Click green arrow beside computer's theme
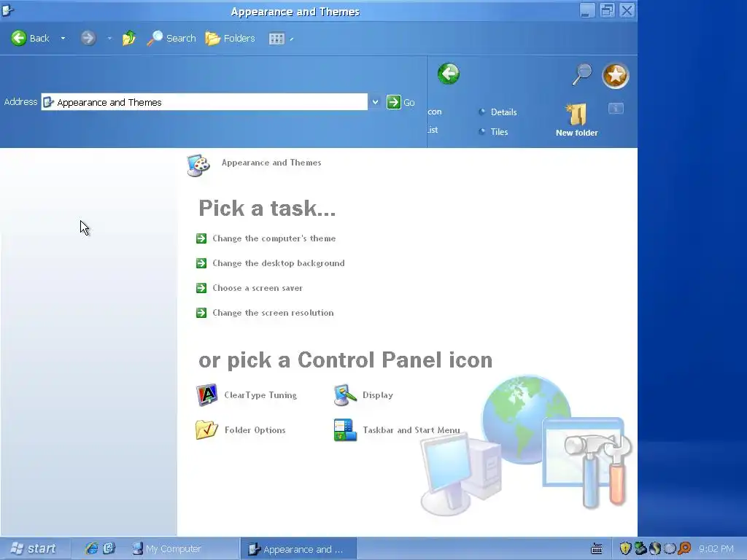Screen dimensions: 747x560 201,238
